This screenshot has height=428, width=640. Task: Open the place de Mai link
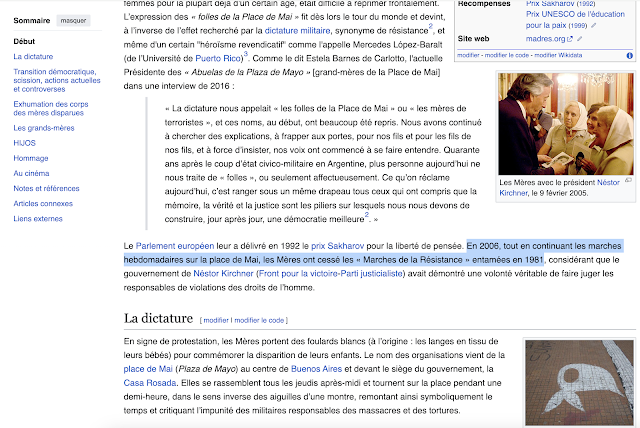click(148, 369)
